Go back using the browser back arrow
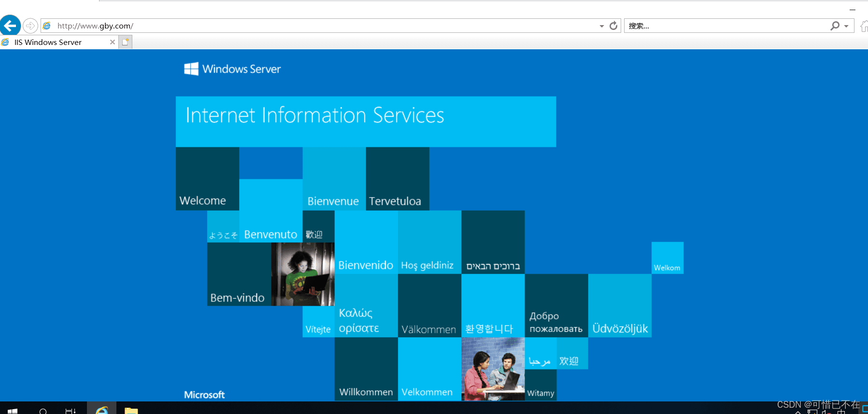This screenshot has width=868, height=414. tap(10, 26)
